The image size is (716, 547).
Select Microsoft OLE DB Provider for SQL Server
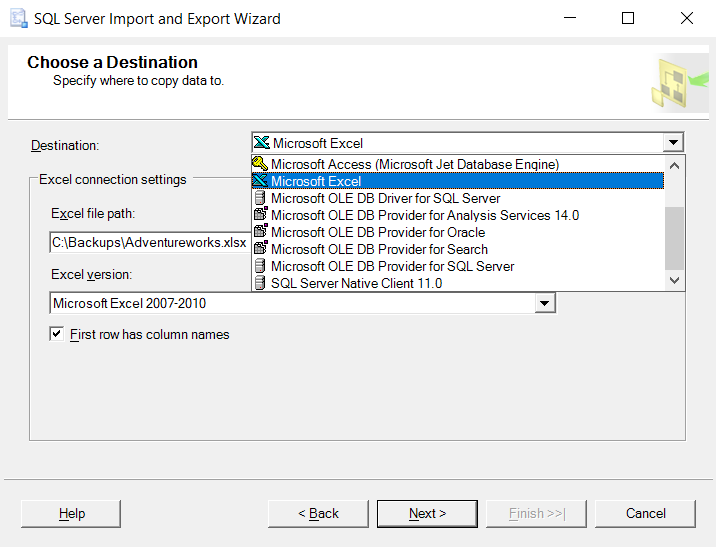tap(458, 266)
